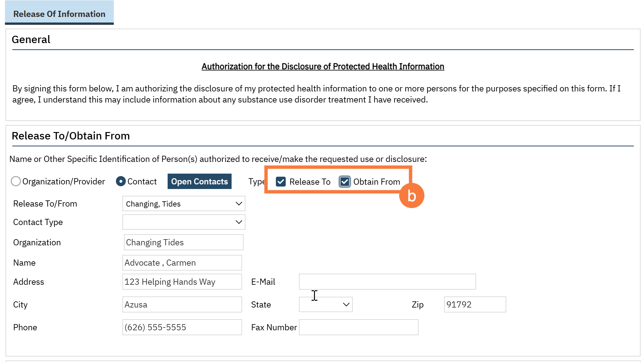This screenshot has height=362, width=644.
Task: Click the Release To/From dropdown arrow
Action: 239,203
